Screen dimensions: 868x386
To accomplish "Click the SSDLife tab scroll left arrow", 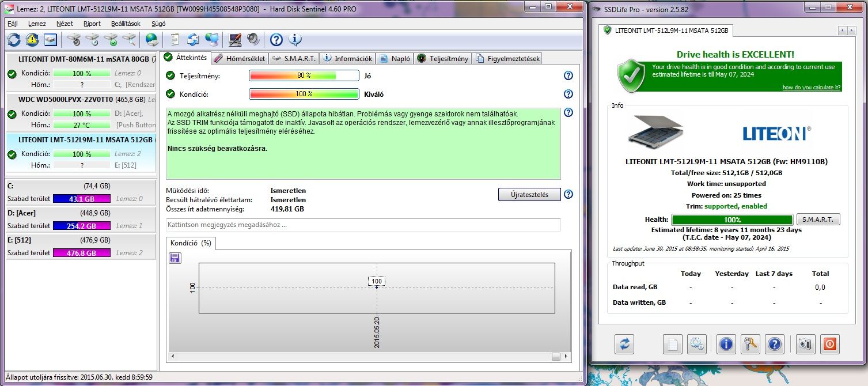I will (x=842, y=30).
